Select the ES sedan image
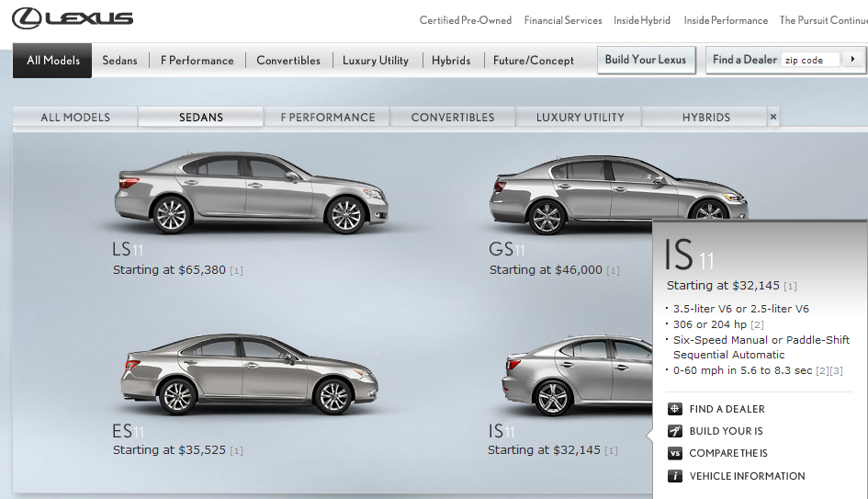The height and width of the screenshot is (499, 868). tap(251, 372)
